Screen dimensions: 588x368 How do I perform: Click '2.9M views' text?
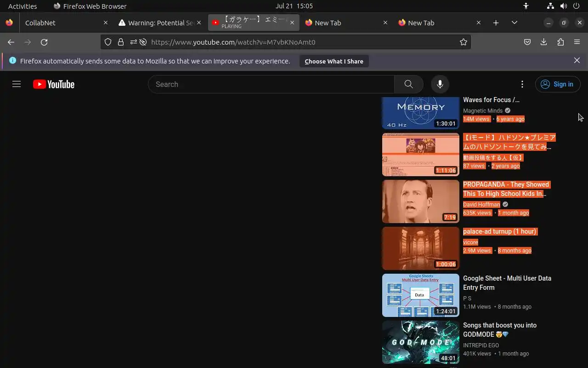click(x=477, y=251)
